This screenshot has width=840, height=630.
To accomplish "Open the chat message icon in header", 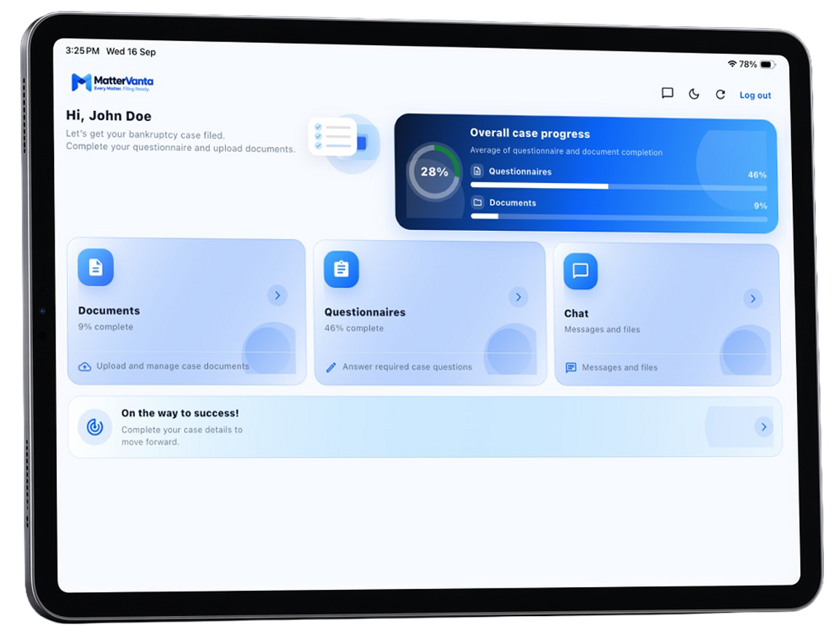I will point(667,93).
